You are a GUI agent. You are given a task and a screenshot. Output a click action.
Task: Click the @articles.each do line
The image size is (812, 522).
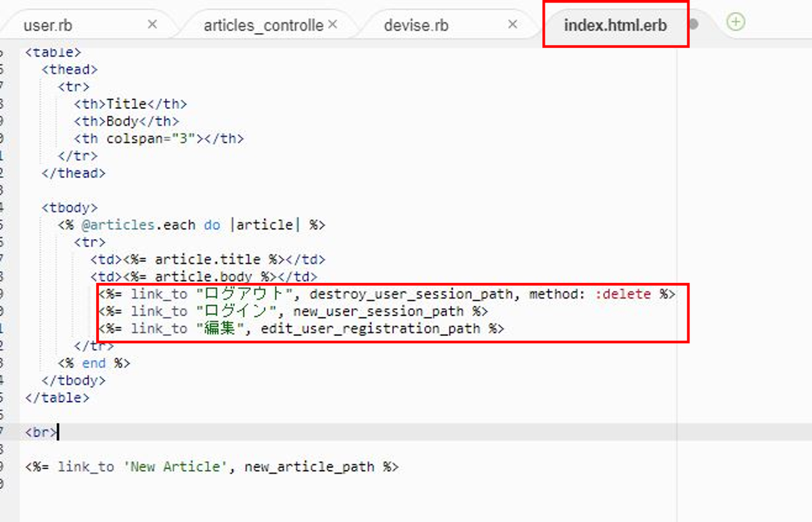pos(192,225)
